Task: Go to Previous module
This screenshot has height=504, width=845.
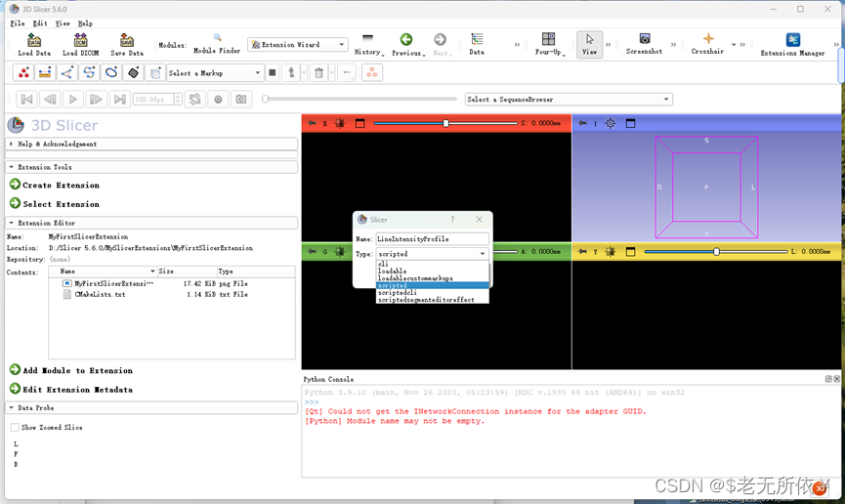Action: [407, 44]
